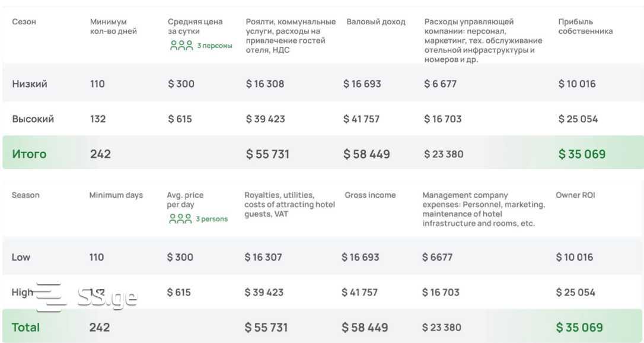The height and width of the screenshot is (343, 644).
Task: Click the three-person icon above '3 persons'
Action: 180,219
